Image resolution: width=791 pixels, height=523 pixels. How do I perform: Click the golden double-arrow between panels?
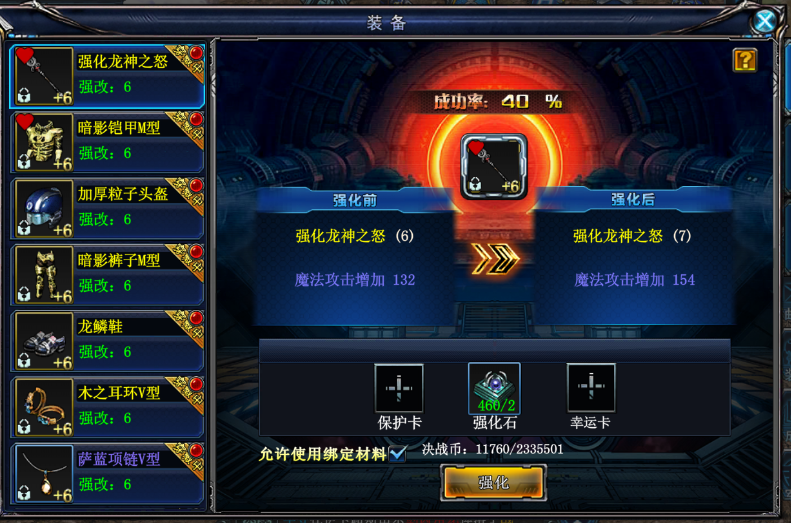coord(494,259)
